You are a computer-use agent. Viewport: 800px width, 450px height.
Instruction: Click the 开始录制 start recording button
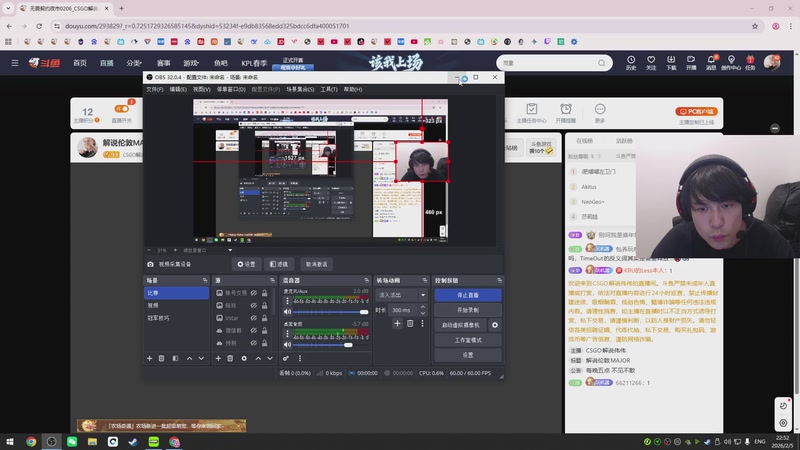pos(468,310)
